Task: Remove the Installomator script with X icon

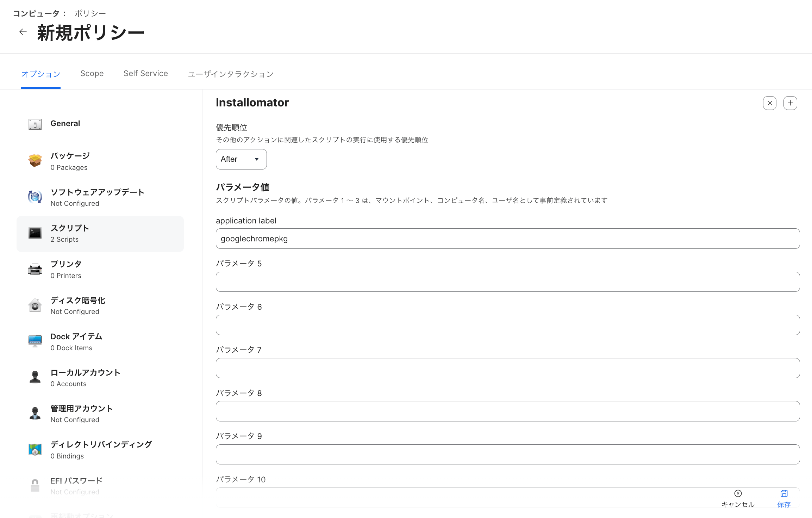Action: [770, 103]
